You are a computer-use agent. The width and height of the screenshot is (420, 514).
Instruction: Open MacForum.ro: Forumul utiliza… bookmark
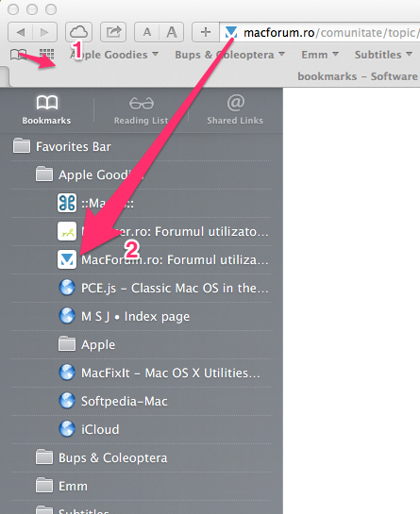click(141, 259)
